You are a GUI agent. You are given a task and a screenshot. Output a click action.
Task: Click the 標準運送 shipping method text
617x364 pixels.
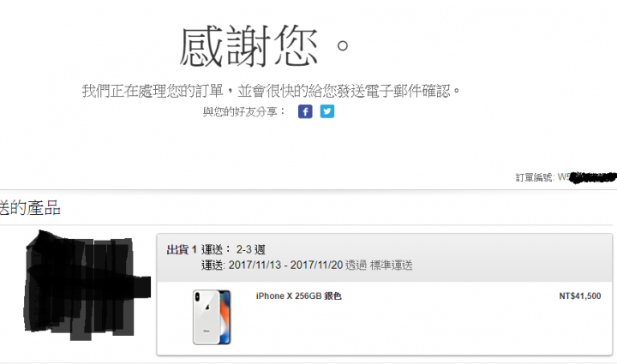tap(391, 266)
